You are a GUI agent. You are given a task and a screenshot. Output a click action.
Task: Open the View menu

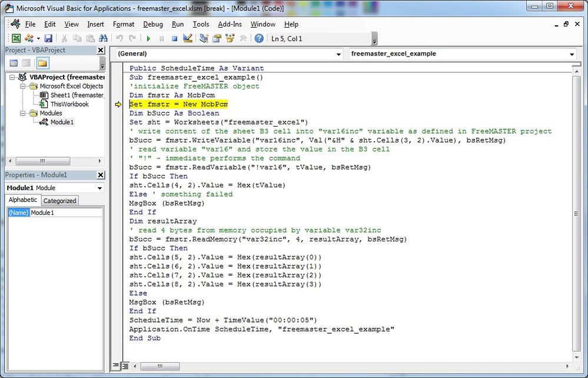pos(71,24)
